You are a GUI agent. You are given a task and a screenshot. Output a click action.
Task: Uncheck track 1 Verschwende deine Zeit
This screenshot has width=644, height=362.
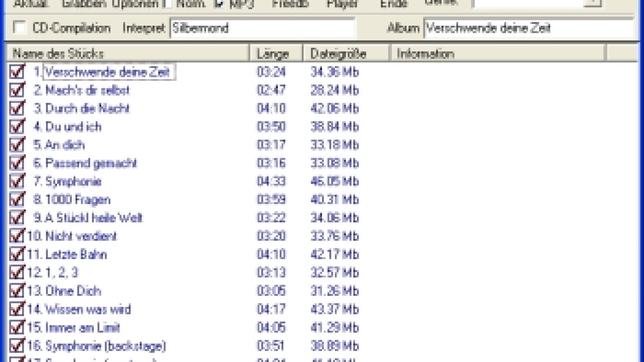coord(17,72)
